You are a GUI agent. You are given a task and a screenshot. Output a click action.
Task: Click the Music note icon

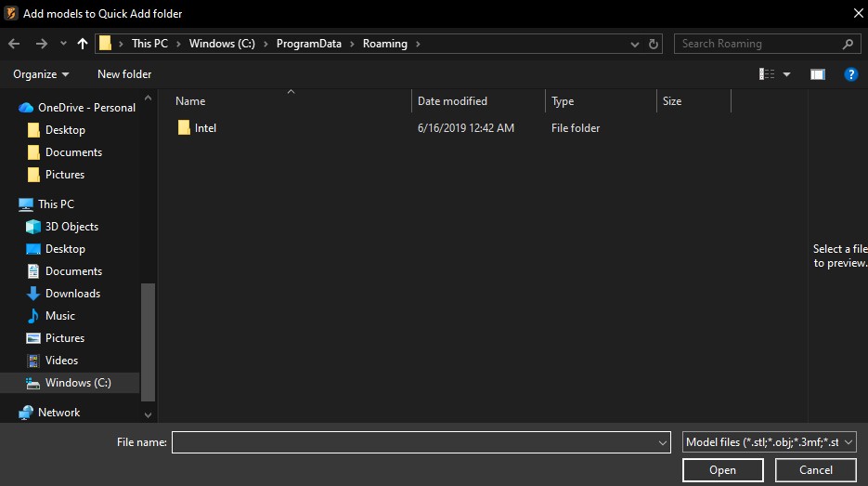(x=33, y=315)
